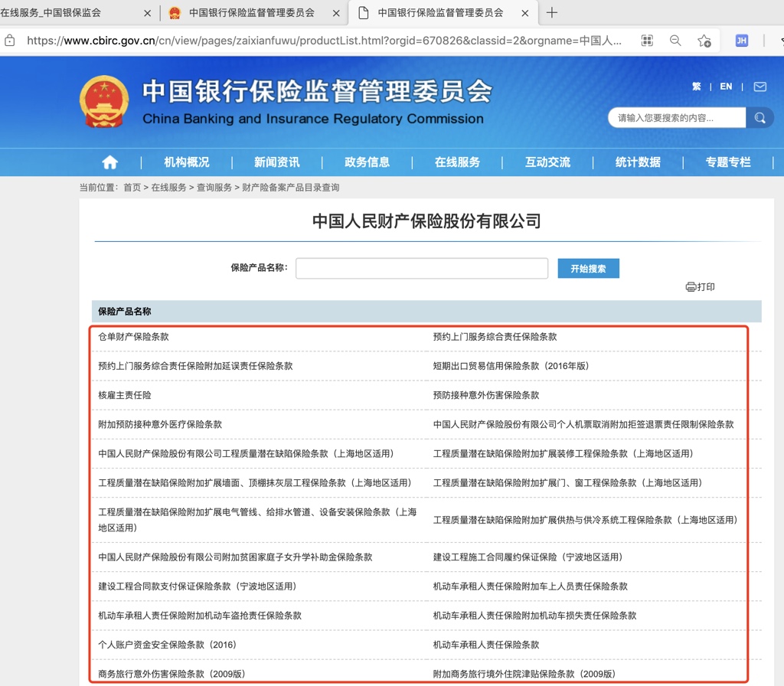Open a new browser tab with plus icon
The image size is (784, 686).
(x=551, y=13)
